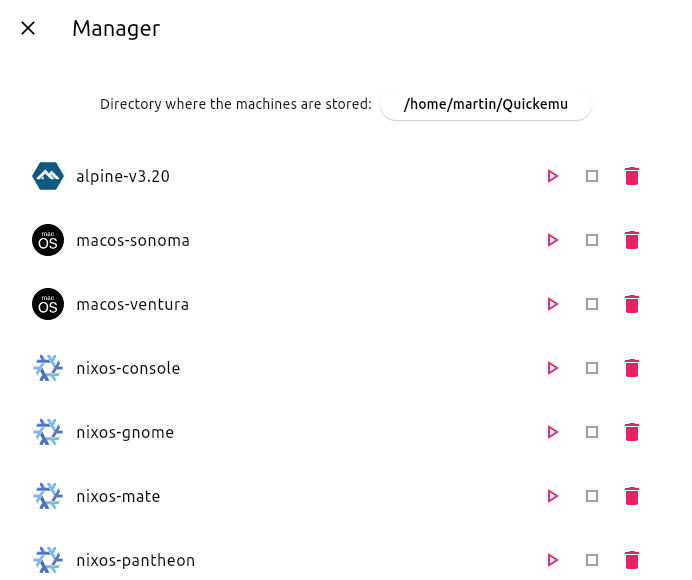
Task: Run the macos-ventura virtual machine
Action: [552, 304]
